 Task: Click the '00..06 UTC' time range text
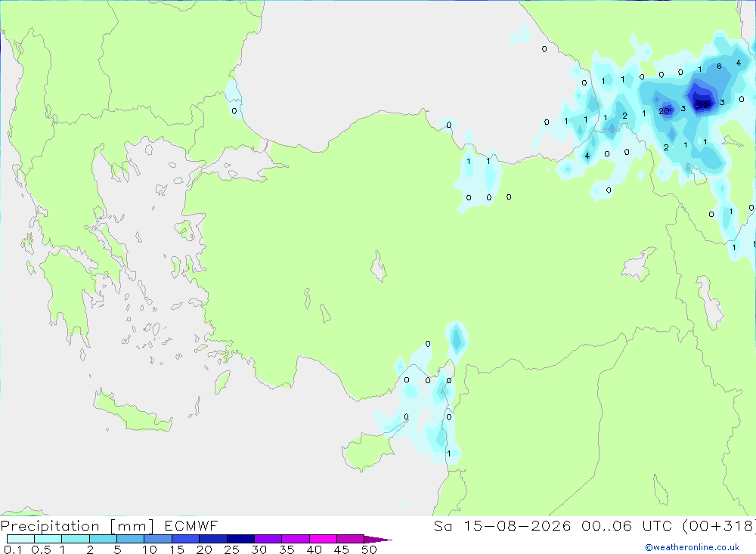click(627, 525)
